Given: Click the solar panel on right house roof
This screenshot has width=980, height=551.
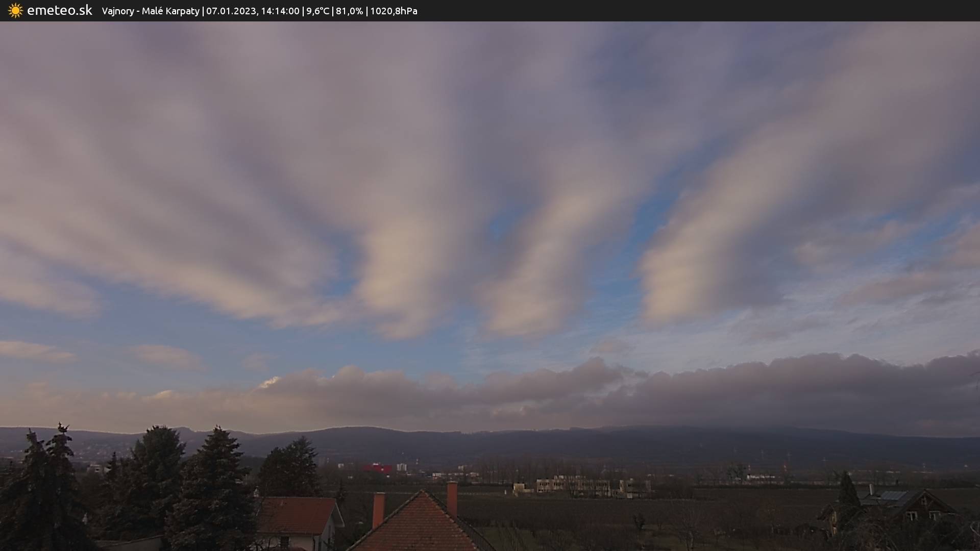Looking at the screenshot, I should tap(893, 495).
